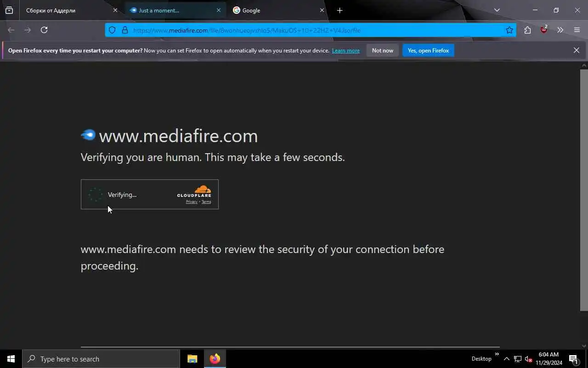Open a new tab with plus button
588x368 pixels.
coord(340,10)
